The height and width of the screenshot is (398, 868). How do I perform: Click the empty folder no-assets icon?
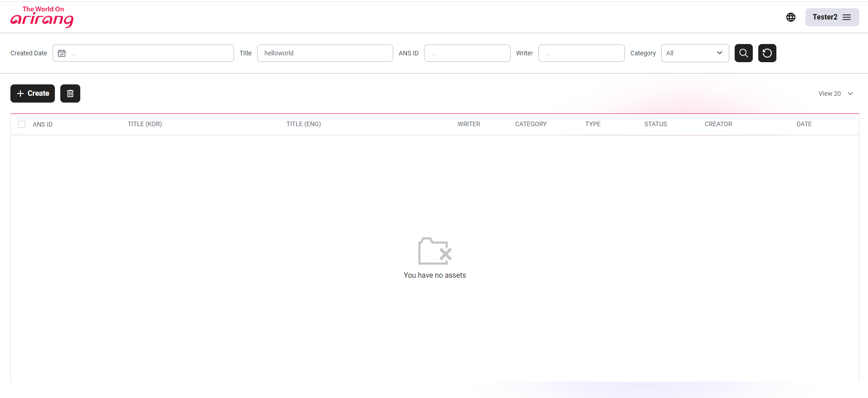point(434,251)
